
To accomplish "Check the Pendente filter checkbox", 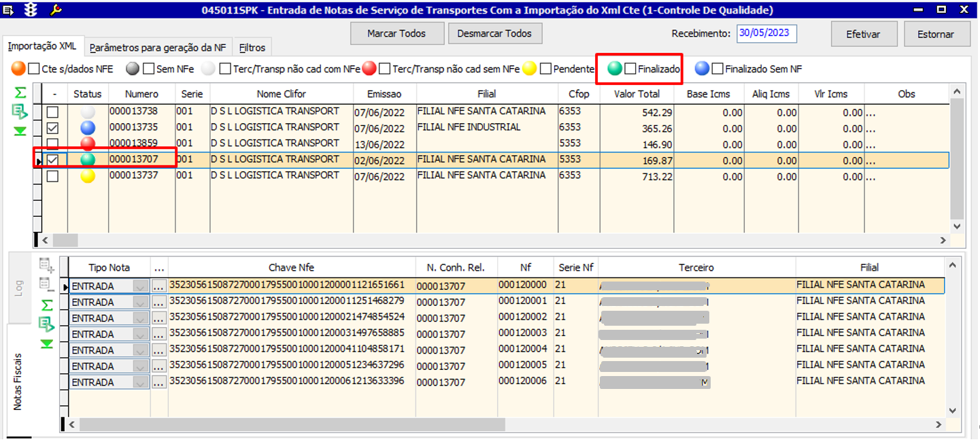I will [x=545, y=69].
